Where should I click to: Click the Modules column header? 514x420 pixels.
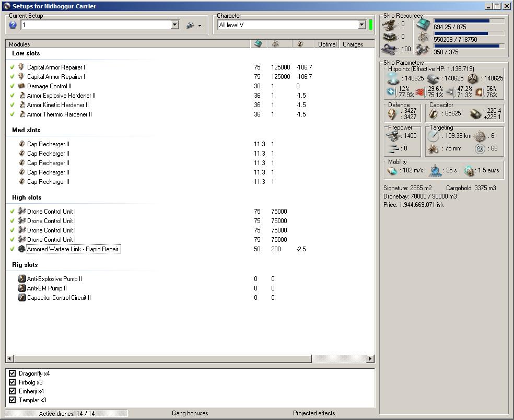tap(128, 44)
